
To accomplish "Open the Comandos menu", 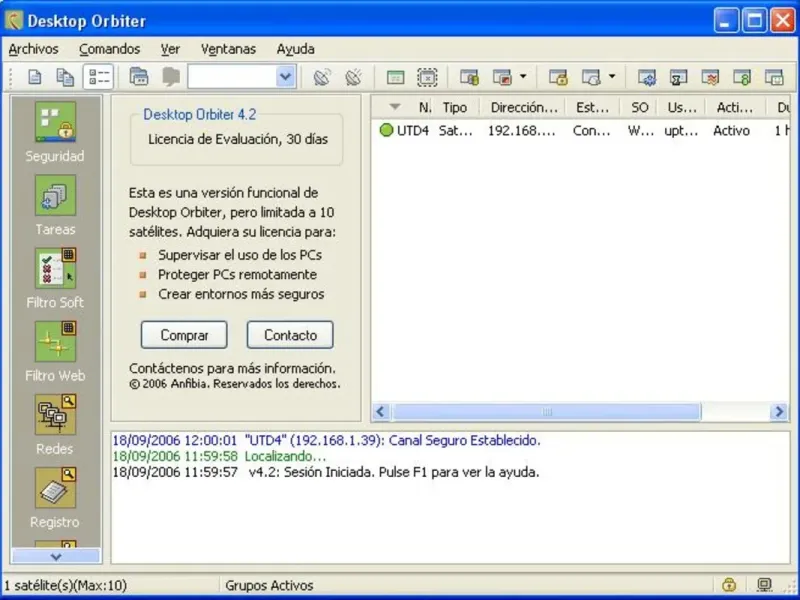I will 110,49.
